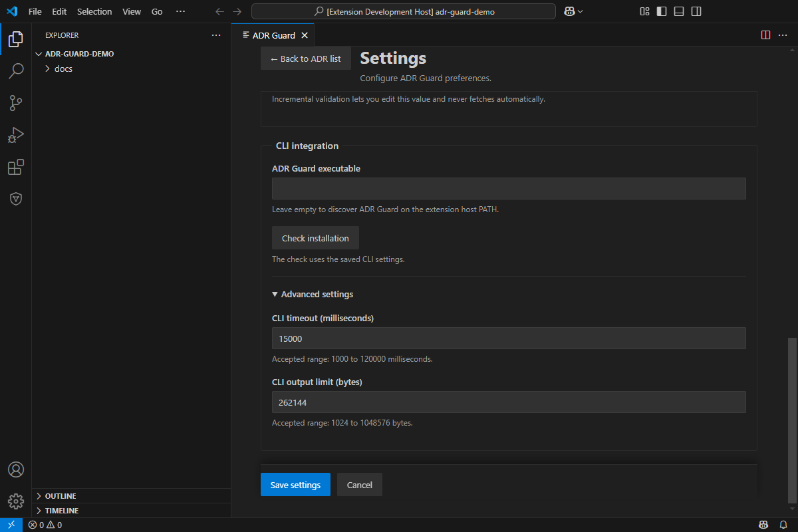
Task: Split the editor to the right
Action: click(765, 35)
